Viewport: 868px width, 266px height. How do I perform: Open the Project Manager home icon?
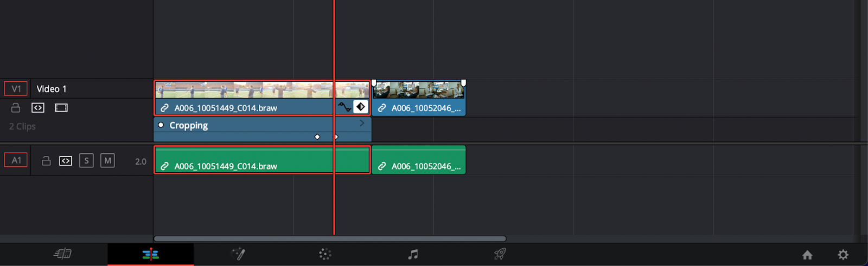click(807, 255)
